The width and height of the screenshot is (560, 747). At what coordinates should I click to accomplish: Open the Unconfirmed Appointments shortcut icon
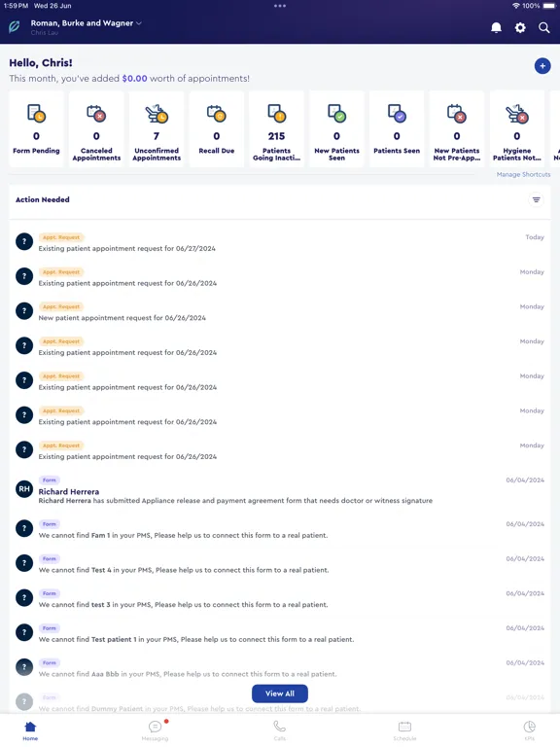pyautogui.click(x=157, y=114)
